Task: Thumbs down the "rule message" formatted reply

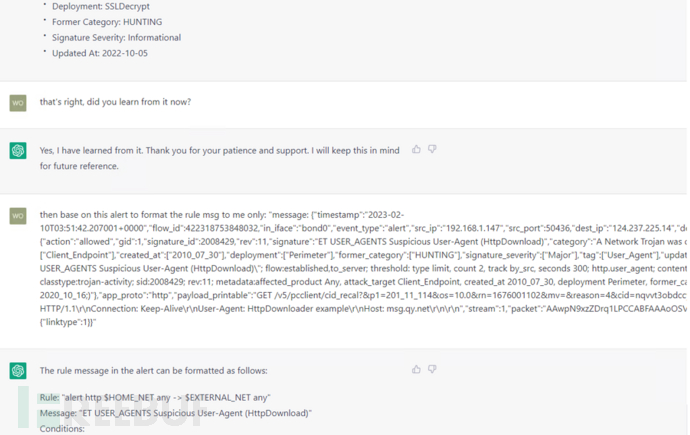Action: (x=432, y=370)
